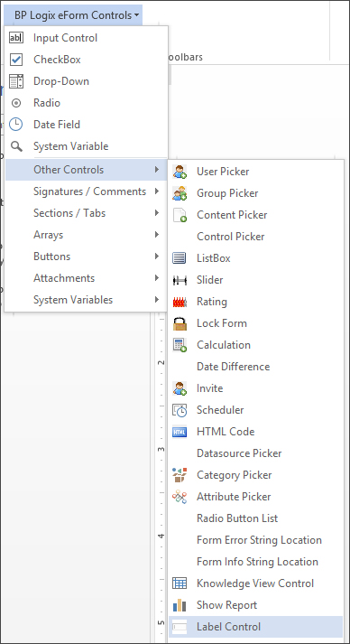Click the CheckBox checkmark icon

coord(16,60)
